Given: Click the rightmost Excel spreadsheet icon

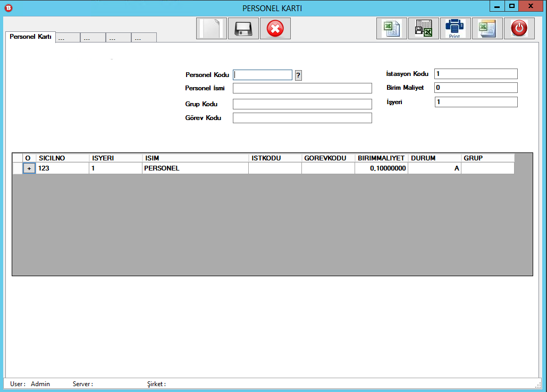Looking at the screenshot, I should (487, 28).
